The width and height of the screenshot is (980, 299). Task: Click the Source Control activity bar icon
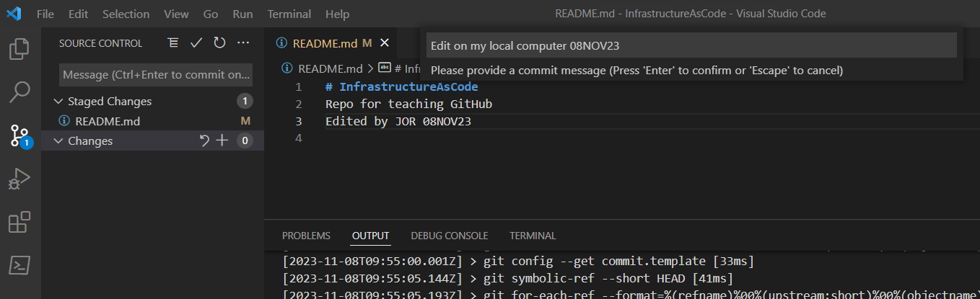point(19,135)
